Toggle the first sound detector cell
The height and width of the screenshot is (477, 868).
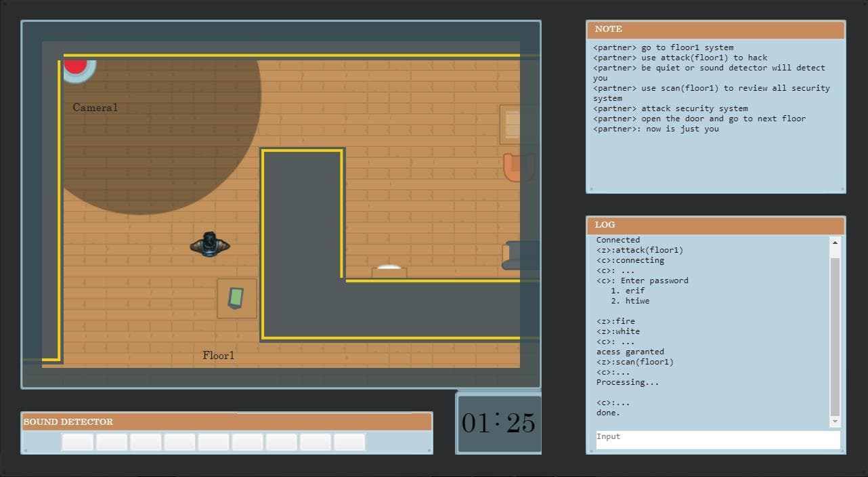tap(77, 442)
